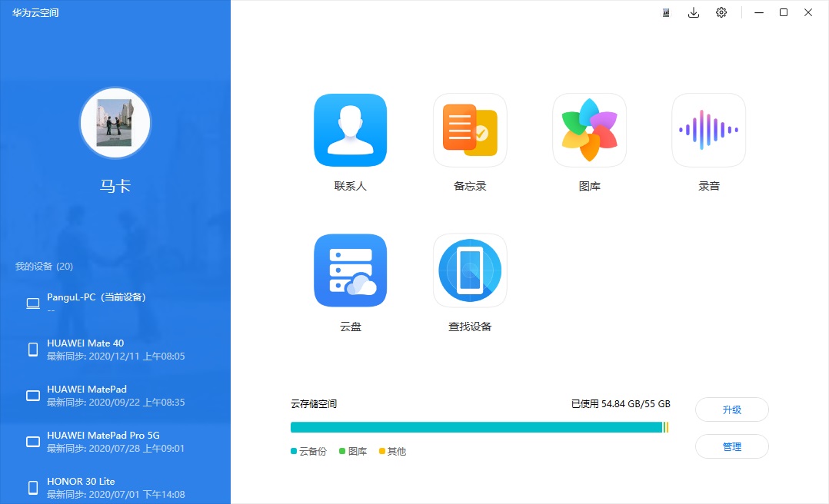
Task: Click the 我的设备 (20) header
Action: [44, 267]
